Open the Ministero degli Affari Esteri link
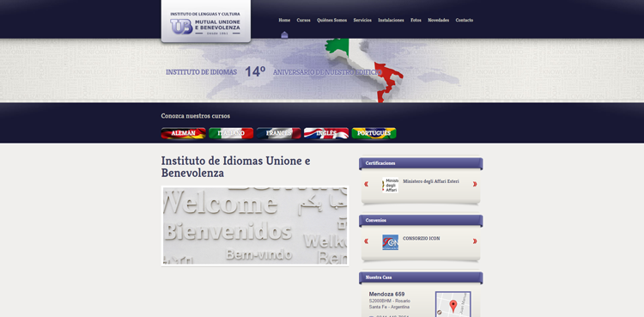This screenshot has width=644, height=317. click(x=431, y=181)
